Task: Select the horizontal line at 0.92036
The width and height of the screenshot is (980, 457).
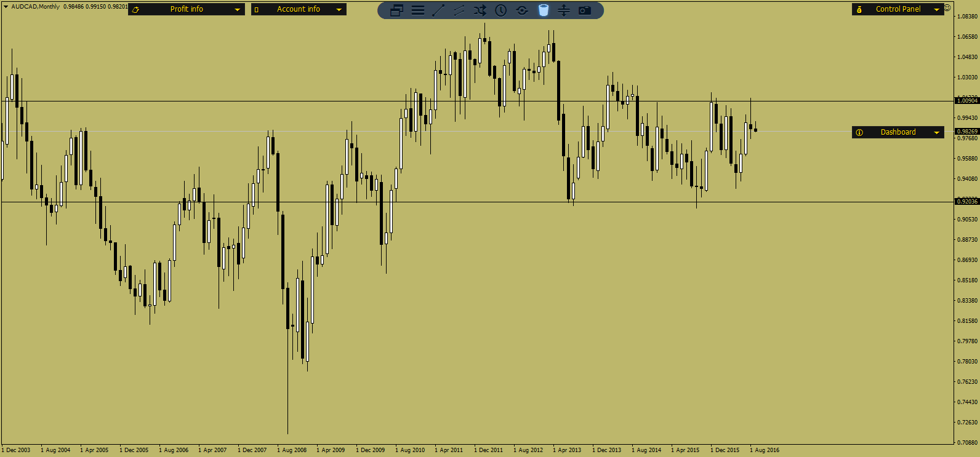Action: (x=477, y=202)
